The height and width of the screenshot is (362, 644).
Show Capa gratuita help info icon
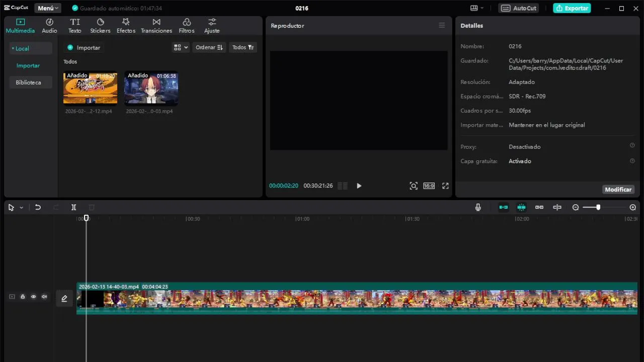pyautogui.click(x=632, y=161)
